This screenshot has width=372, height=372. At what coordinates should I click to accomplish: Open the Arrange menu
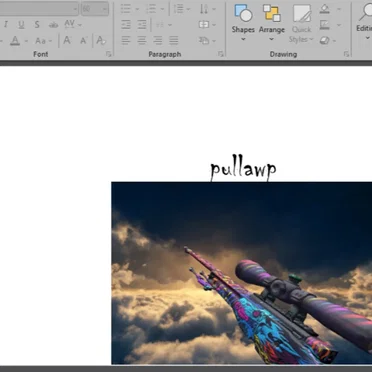[x=272, y=22]
